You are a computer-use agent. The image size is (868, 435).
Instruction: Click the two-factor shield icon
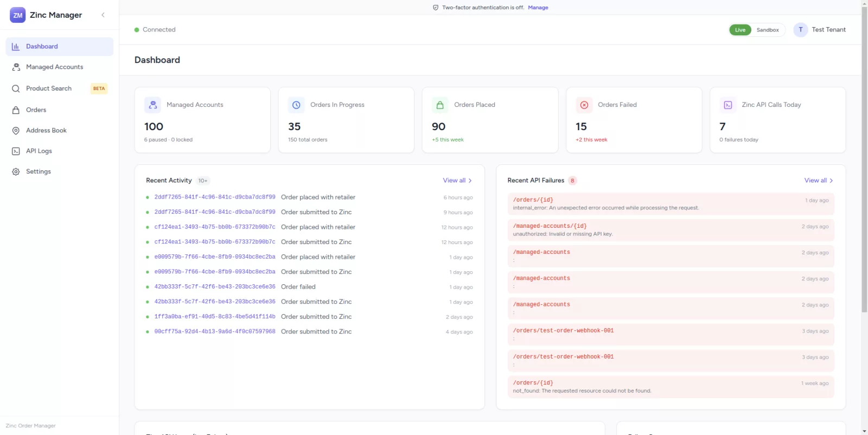pos(436,8)
